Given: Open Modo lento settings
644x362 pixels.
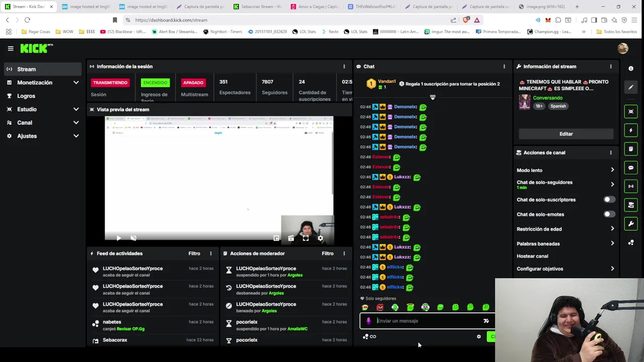Looking at the screenshot, I should pyautogui.click(x=566, y=170).
